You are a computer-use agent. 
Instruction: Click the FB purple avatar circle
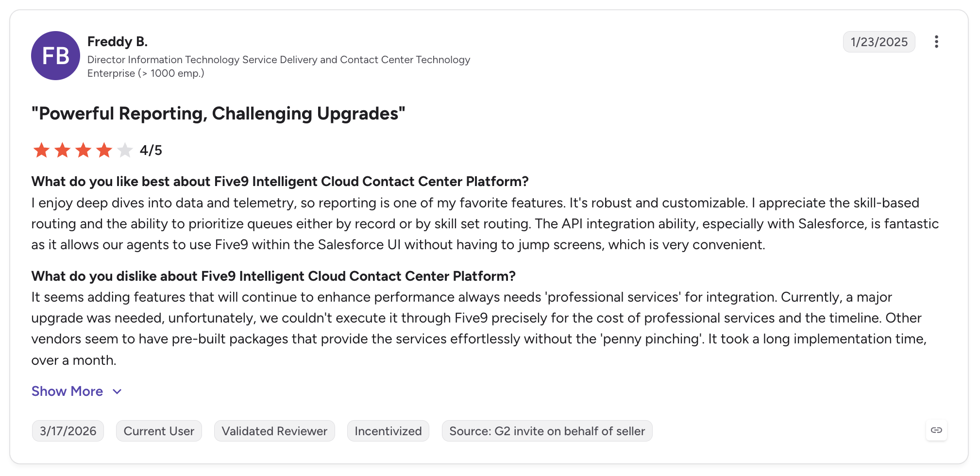click(55, 56)
